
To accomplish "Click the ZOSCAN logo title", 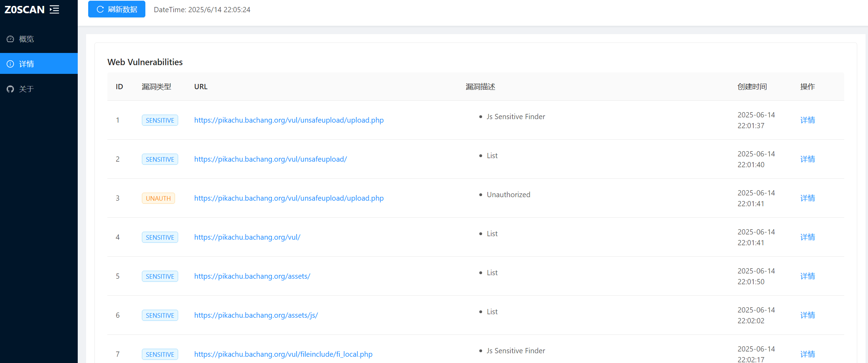I will 24,9.
